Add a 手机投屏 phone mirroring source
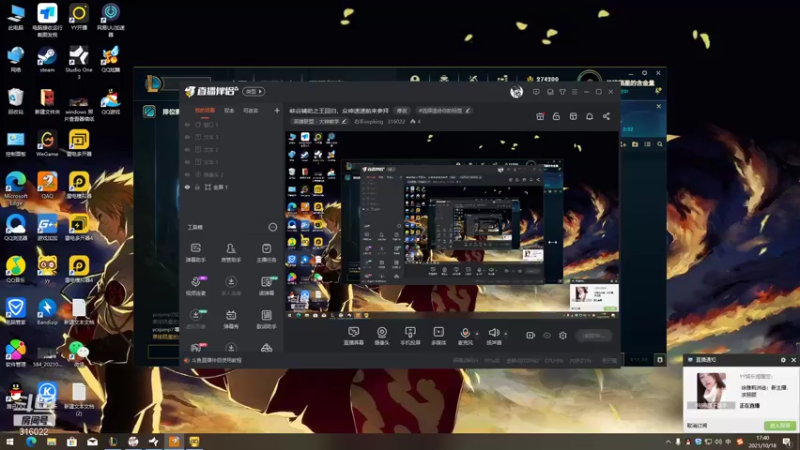 [410, 336]
